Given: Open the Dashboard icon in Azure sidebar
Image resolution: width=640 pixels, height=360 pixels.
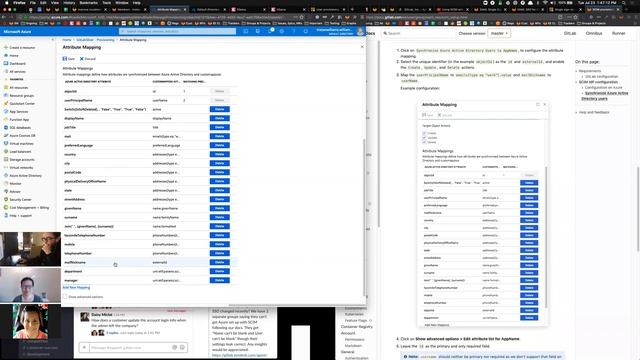Looking at the screenshot, I should tap(6, 63).
